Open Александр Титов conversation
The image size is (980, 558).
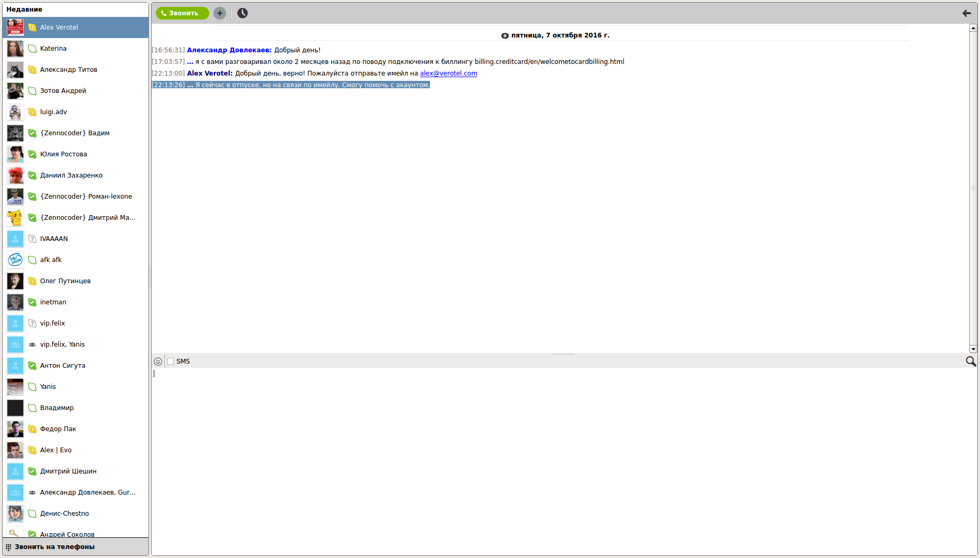click(76, 70)
